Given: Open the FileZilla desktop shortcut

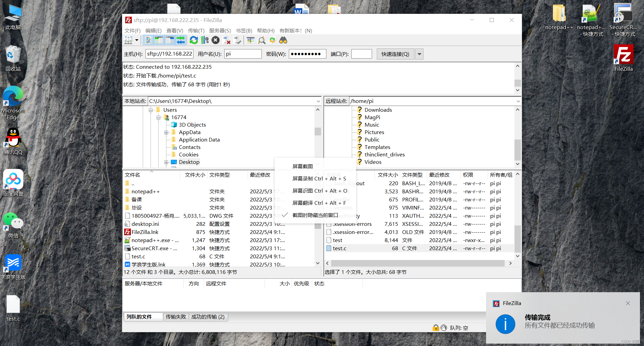Looking at the screenshot, I should click(623, 58).
